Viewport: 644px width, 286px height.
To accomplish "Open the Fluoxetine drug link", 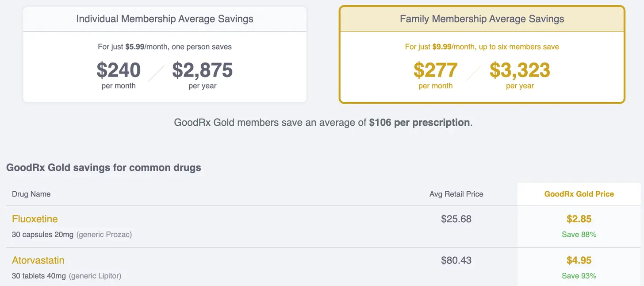I will click(34, 219).
